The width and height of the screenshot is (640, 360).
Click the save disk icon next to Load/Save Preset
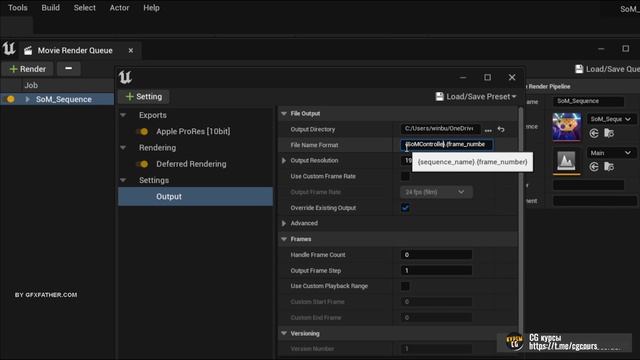[439, 97]
